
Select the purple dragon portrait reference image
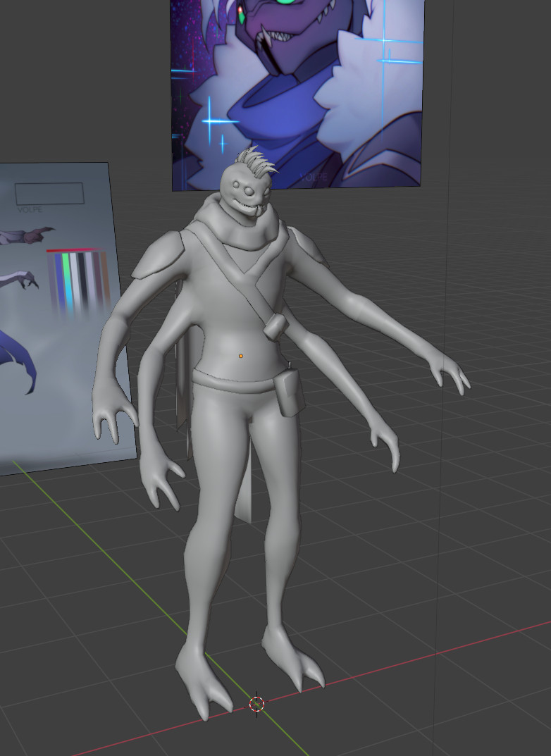tap(297, 94)
